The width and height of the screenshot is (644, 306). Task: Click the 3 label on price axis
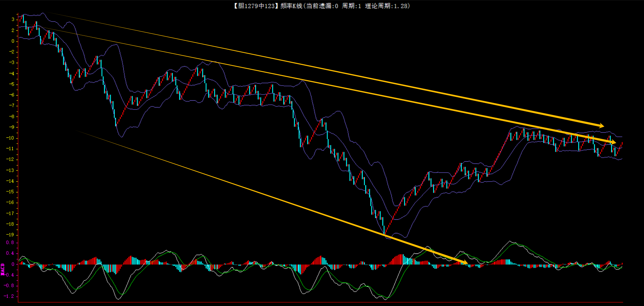tap(13, 19)
